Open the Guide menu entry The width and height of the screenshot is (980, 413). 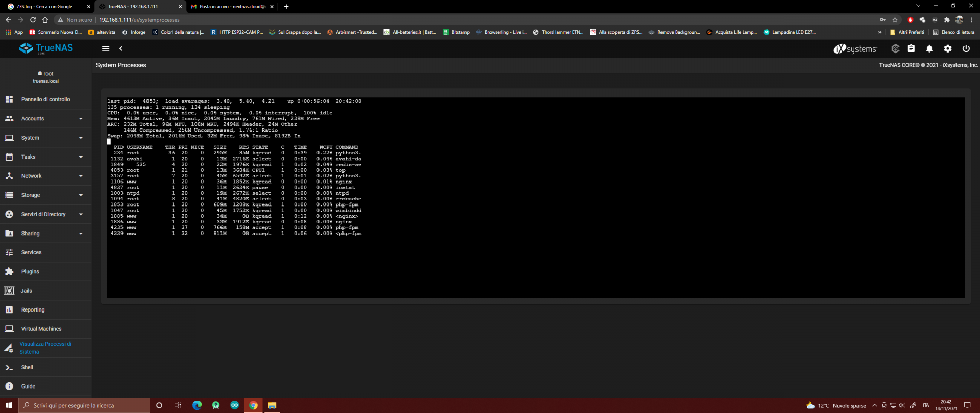[46, 386]
